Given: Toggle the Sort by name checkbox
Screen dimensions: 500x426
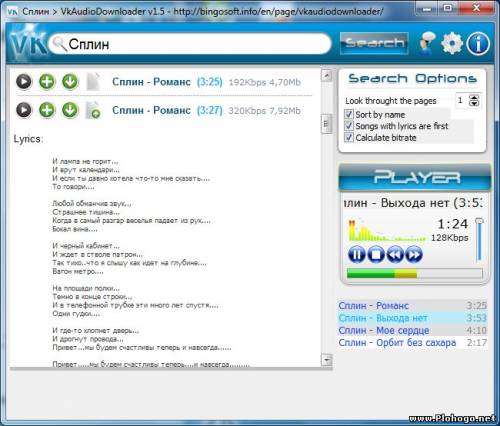Looking at the screenshot, I should (349, 114).
